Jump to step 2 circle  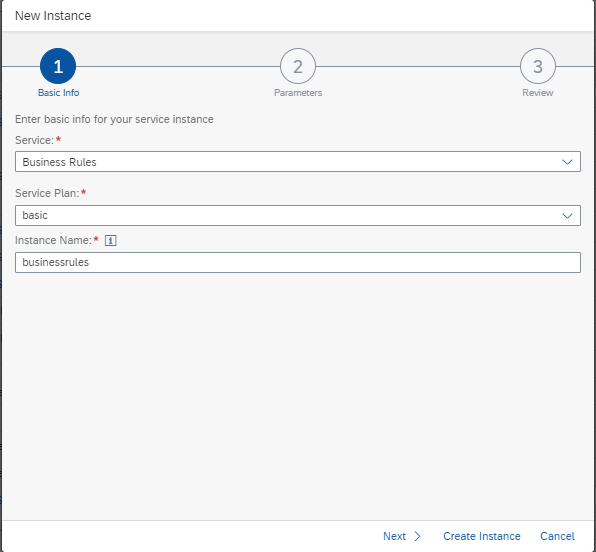(298, 66)
